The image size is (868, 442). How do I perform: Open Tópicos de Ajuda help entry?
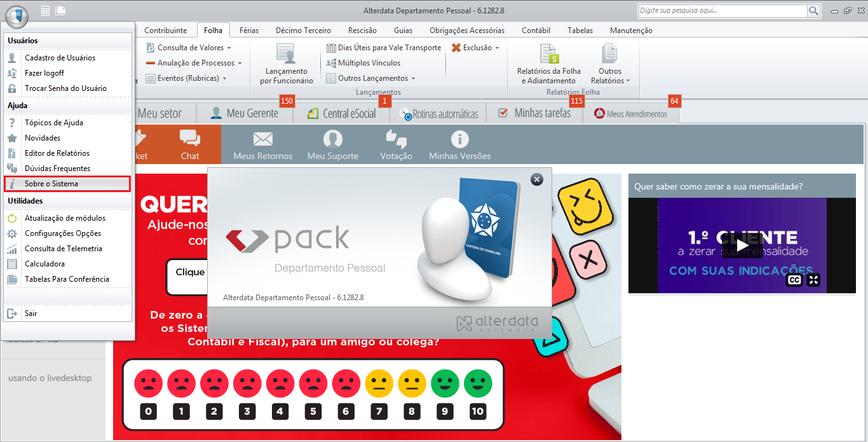tap(68, 123)
